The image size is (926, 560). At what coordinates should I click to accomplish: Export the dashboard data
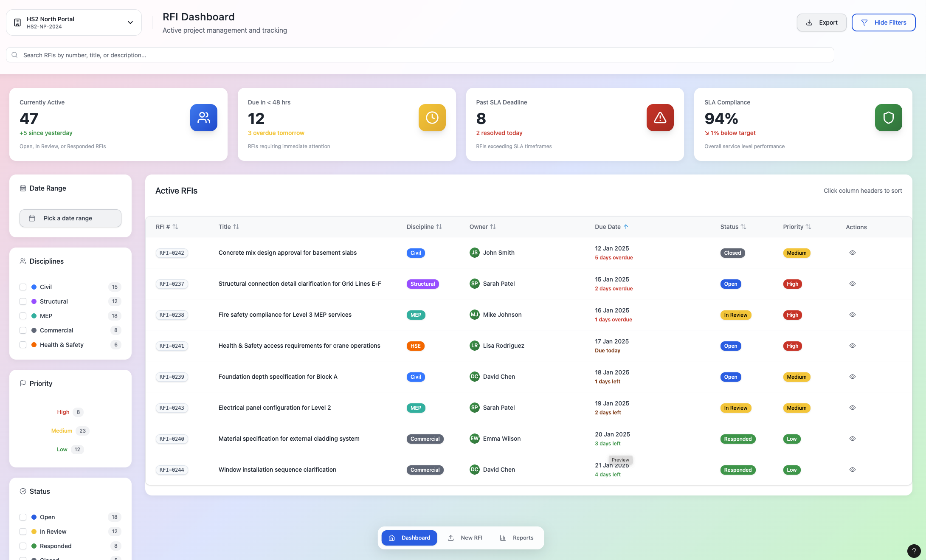(821, 22)
